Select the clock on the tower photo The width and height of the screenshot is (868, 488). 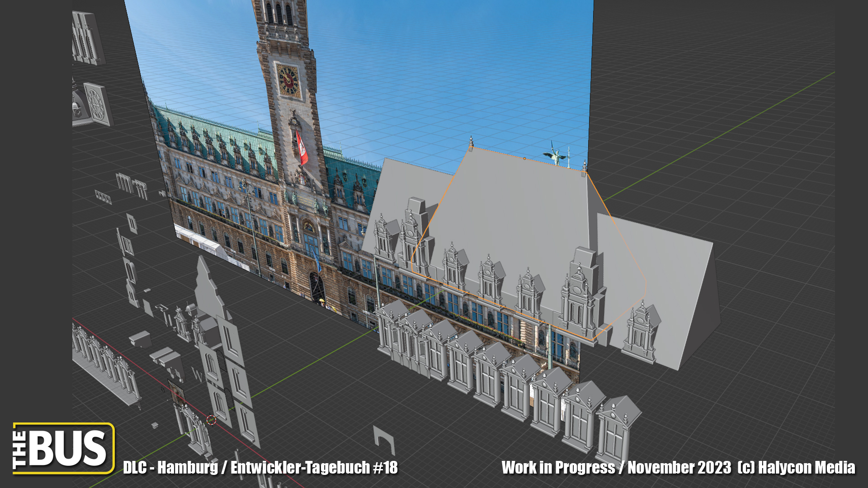[x=288, y=81]
